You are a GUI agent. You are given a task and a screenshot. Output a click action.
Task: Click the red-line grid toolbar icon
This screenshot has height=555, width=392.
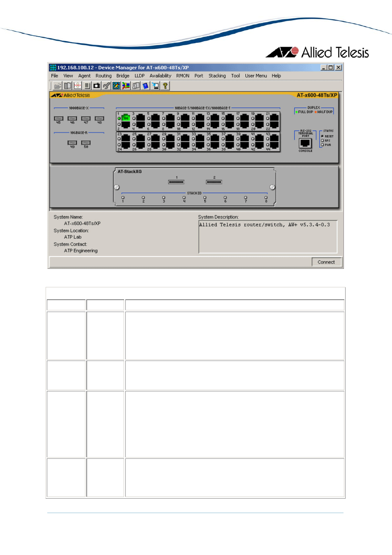point(77,86)
